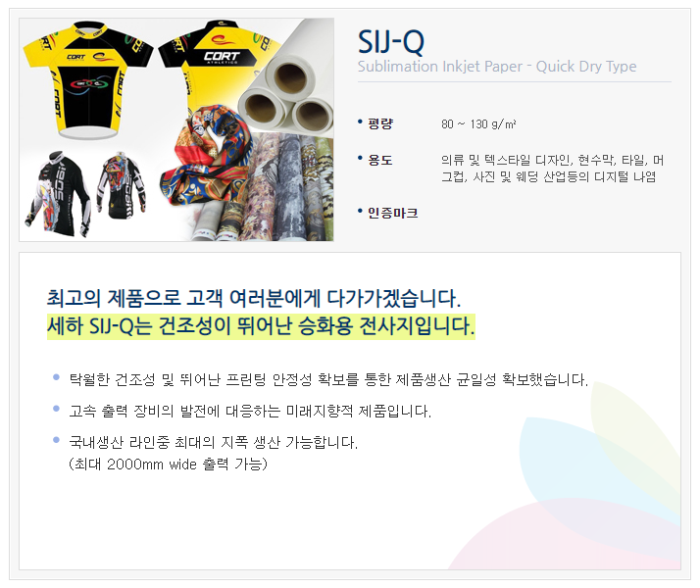Screen dimensions: 700x588
Task: Click the yellow highlighted 세하 SIJ-Q headline
Action: click(x=261, y=326)
